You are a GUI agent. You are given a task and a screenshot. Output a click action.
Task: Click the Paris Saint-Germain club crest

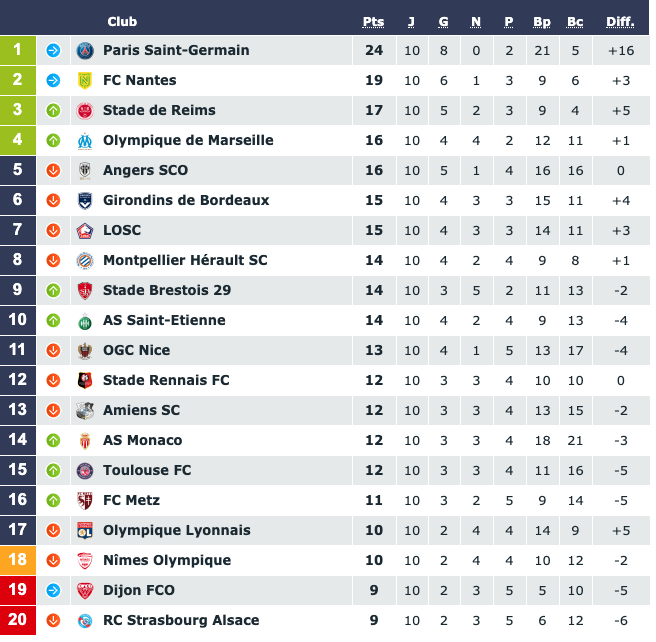click(85, 51)
